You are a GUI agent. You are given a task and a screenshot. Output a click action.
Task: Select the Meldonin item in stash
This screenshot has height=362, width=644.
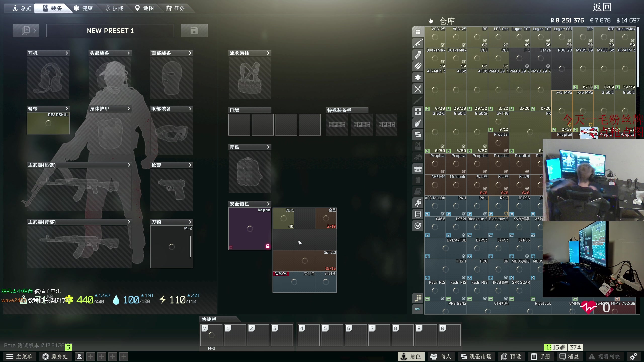[456, 185]
